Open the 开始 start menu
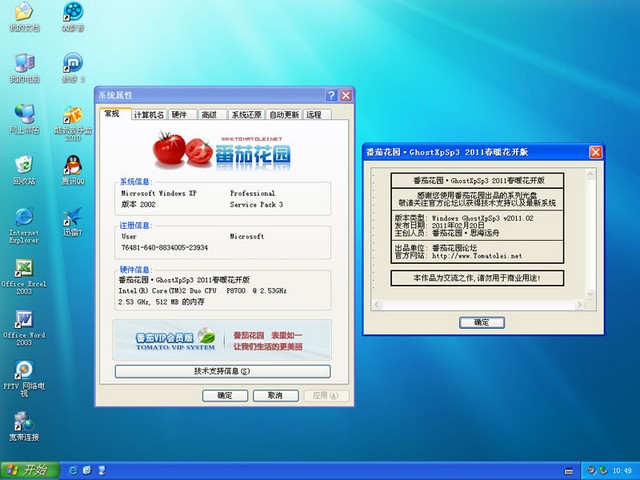 29,469
